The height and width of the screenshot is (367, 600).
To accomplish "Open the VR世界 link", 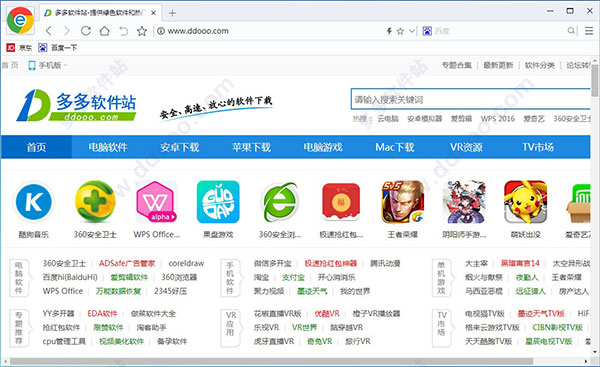I will click(305, 328).
